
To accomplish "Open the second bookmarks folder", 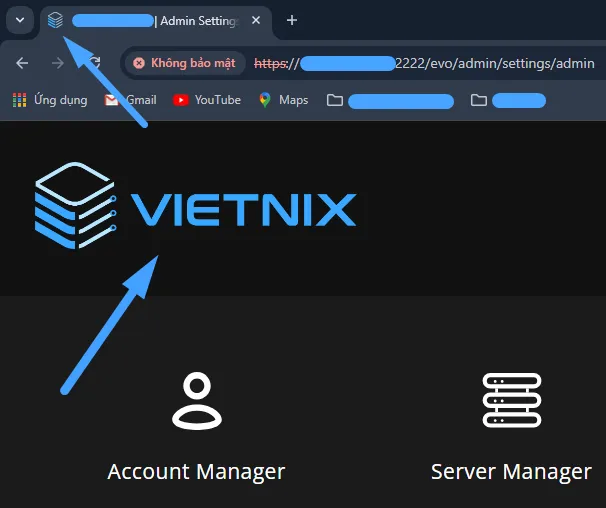I will click(508, 101).
